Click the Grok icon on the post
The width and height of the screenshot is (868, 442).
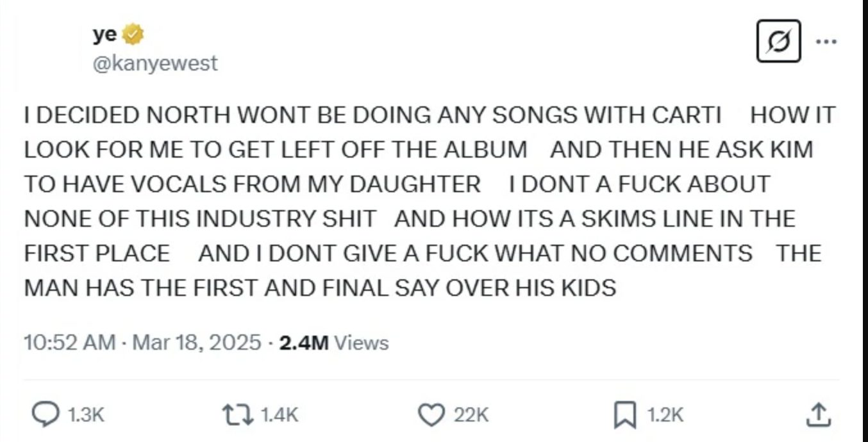point(779,42)
